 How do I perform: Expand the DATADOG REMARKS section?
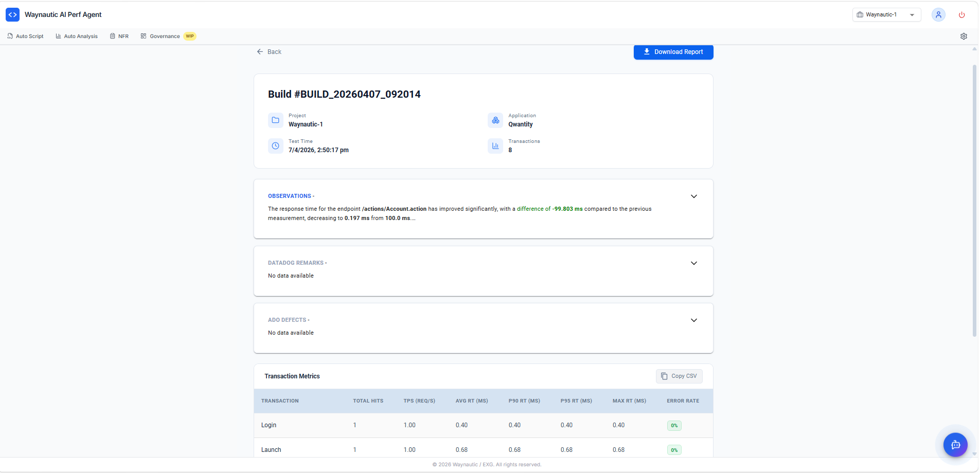click(693, 263)
